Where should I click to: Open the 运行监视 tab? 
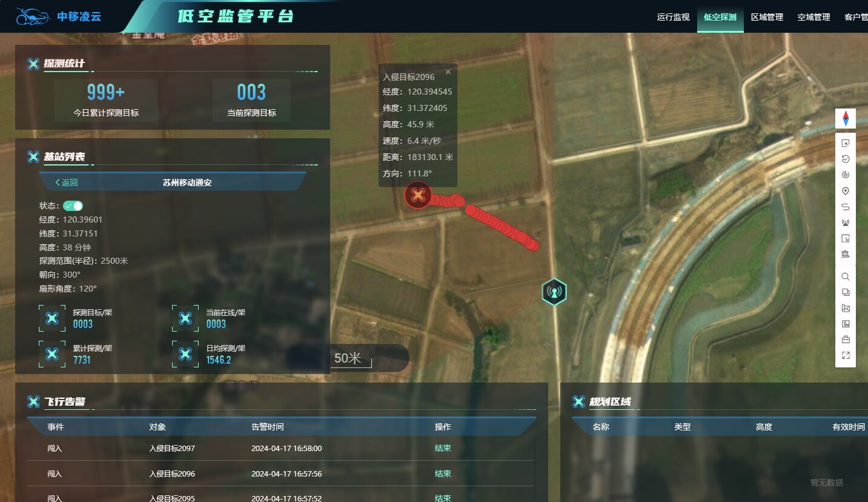(673, 17)
